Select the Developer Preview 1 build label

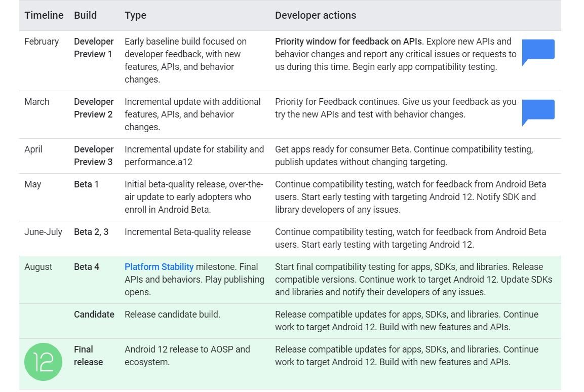[x=94, y=48]
